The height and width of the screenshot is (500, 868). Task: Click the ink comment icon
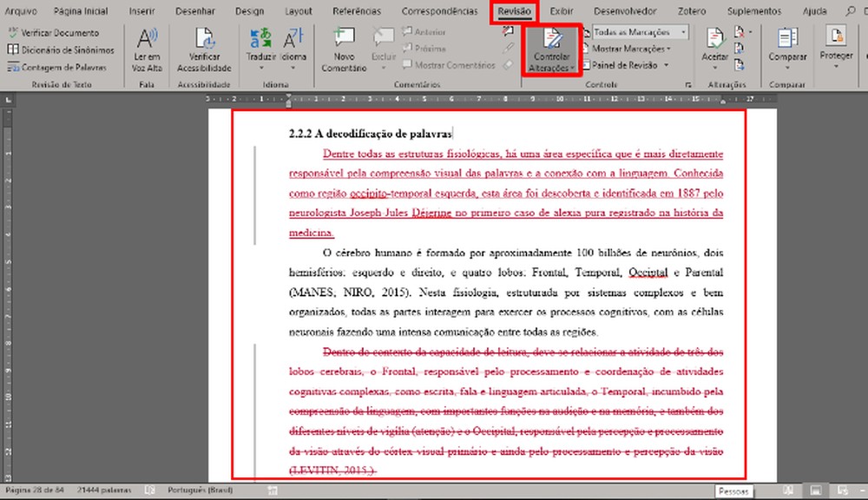[508, 31]
